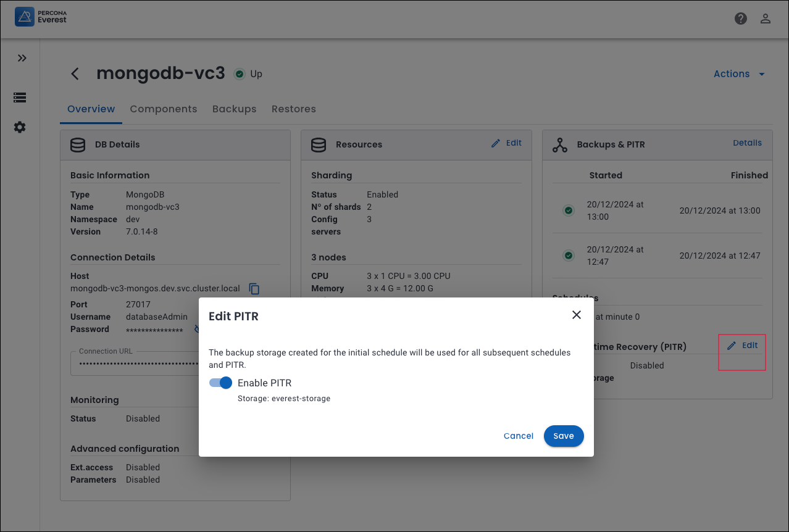Viewport: 789px width, 532px height.
Task: Click the Percona Everest logo
Action: 41,17
